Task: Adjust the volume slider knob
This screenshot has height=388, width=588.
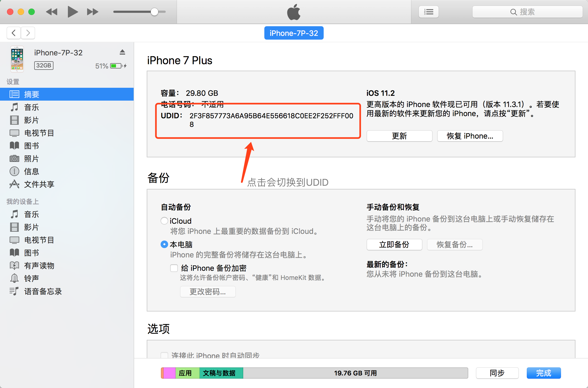Action: point(154,12)
